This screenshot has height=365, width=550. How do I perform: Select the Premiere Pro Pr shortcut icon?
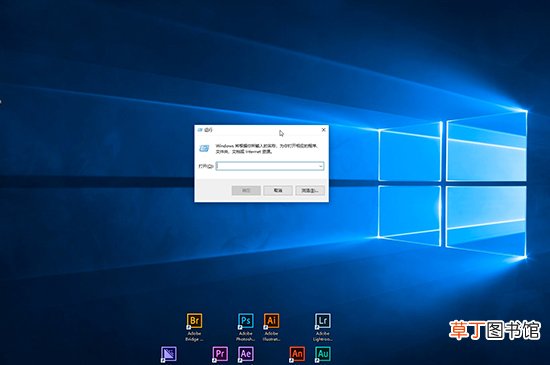point(220,354)
